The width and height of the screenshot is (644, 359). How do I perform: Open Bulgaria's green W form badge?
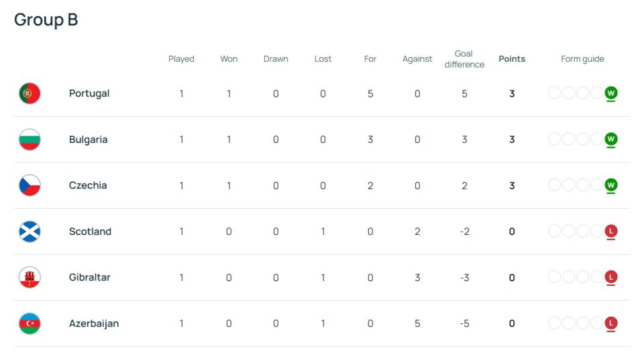coord(610,139)
